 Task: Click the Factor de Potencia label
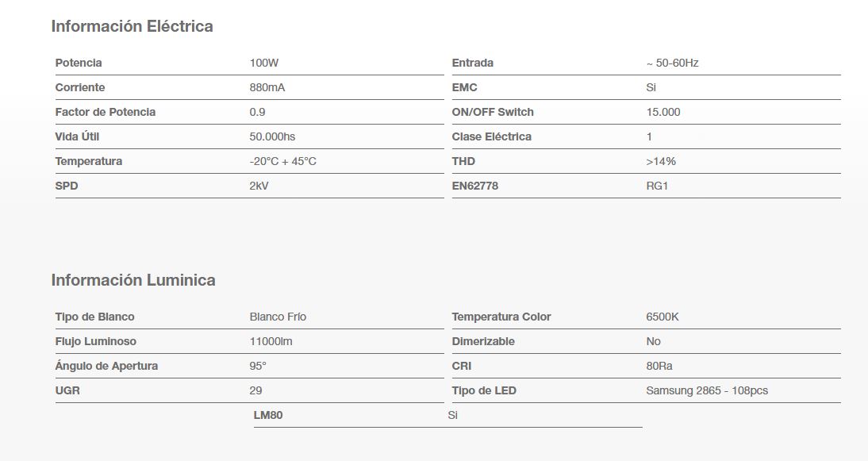click(x=106, y=112)
